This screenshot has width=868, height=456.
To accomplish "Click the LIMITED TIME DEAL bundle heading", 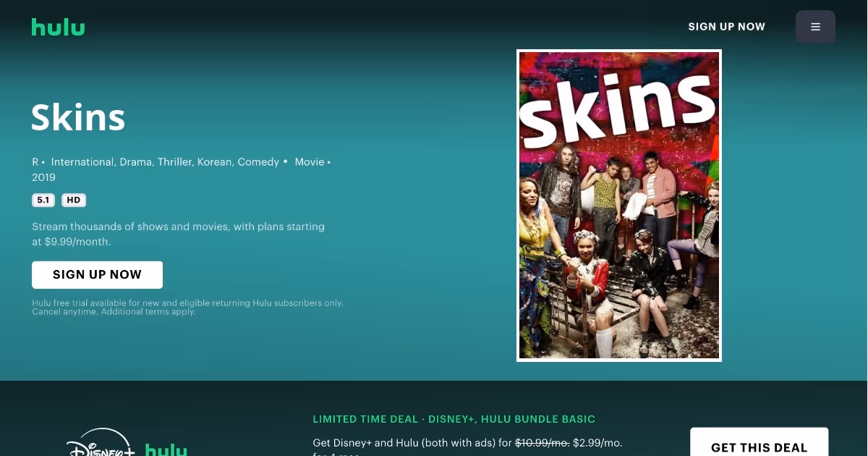I will [454, 419].
